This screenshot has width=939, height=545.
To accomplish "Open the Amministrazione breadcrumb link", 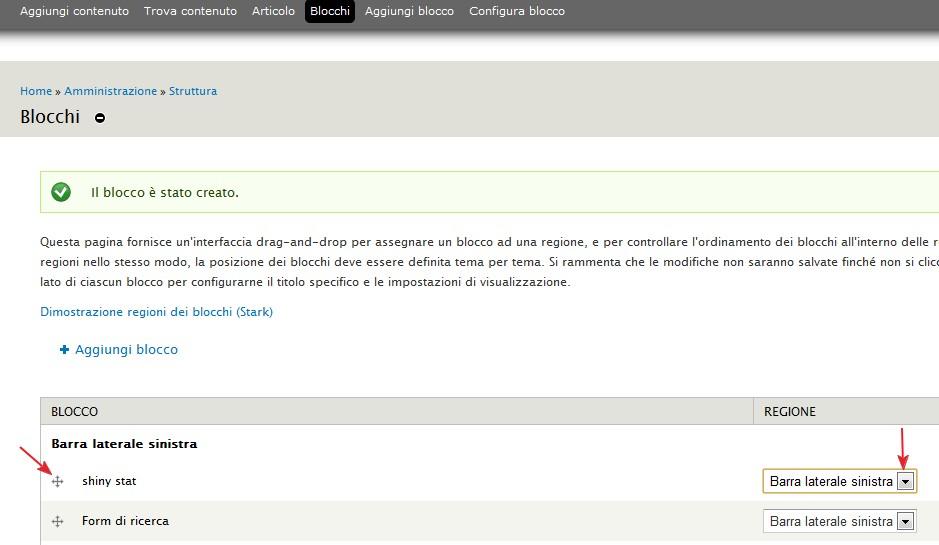I will [x=111, y=91].
